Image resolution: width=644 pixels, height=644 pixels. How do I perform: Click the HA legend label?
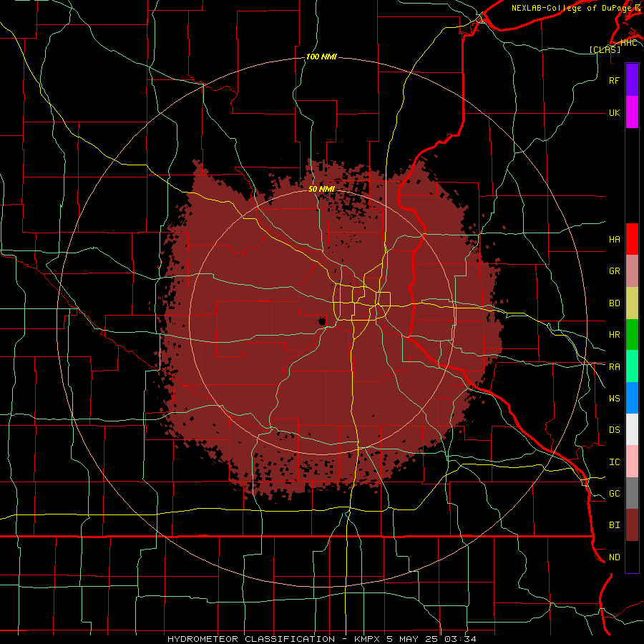pos(614,239)
